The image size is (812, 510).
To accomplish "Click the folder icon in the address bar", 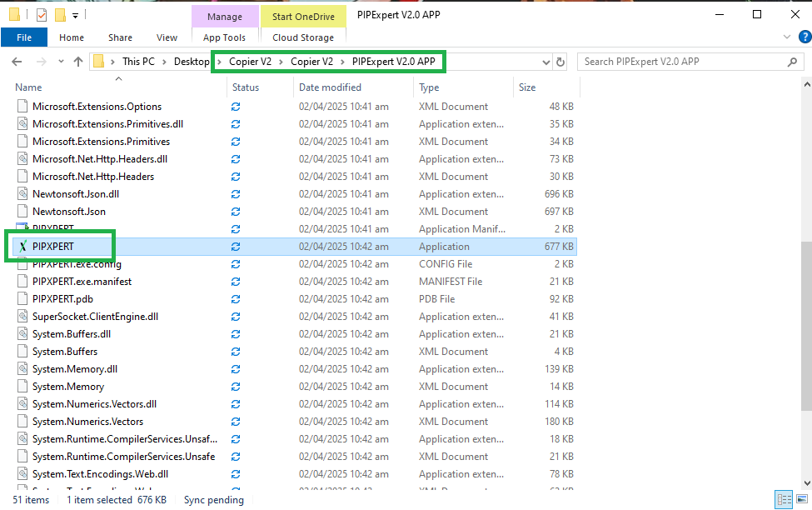I will point(98,62).
